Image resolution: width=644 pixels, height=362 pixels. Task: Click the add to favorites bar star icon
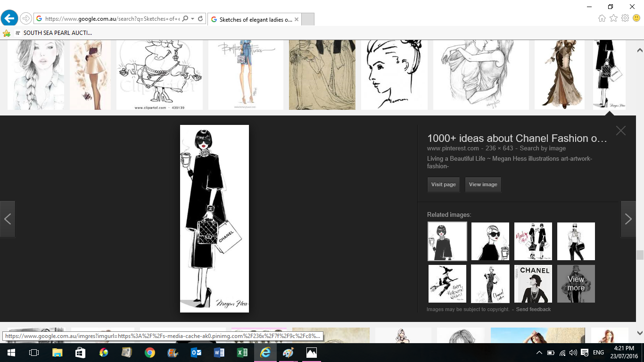click(x=7, y=33)
